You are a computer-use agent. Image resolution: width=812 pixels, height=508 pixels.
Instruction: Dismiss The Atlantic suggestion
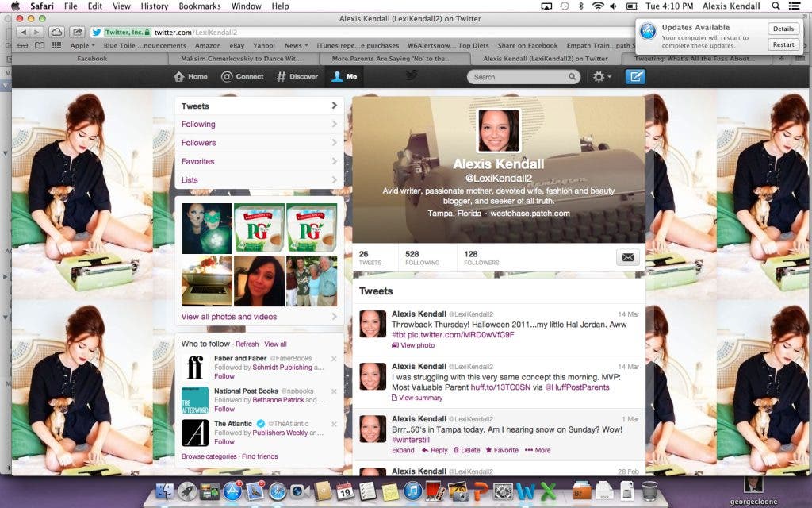point(334,424)
